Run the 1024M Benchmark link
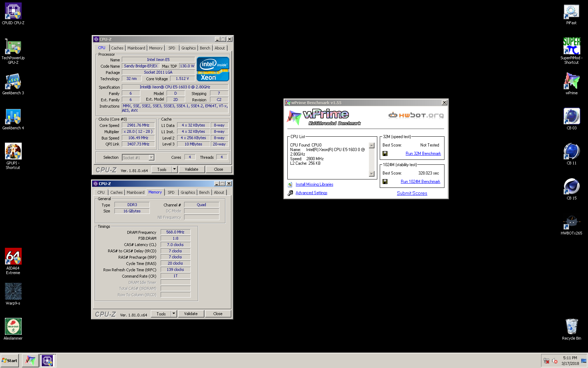This screenshot has height=368, width=588. click(x=420, y=182)
